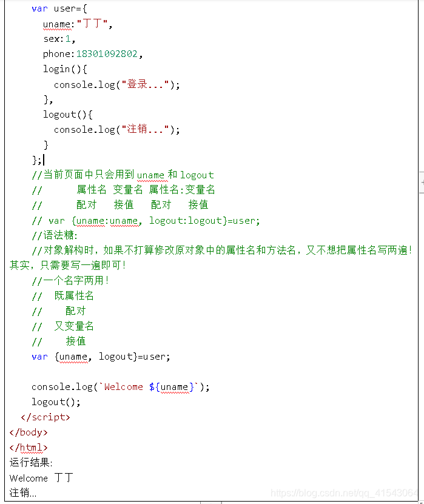This screenshot has width=424, height=504.
Task: Click the console.log("注销...") line
Action: coord(116,130)
